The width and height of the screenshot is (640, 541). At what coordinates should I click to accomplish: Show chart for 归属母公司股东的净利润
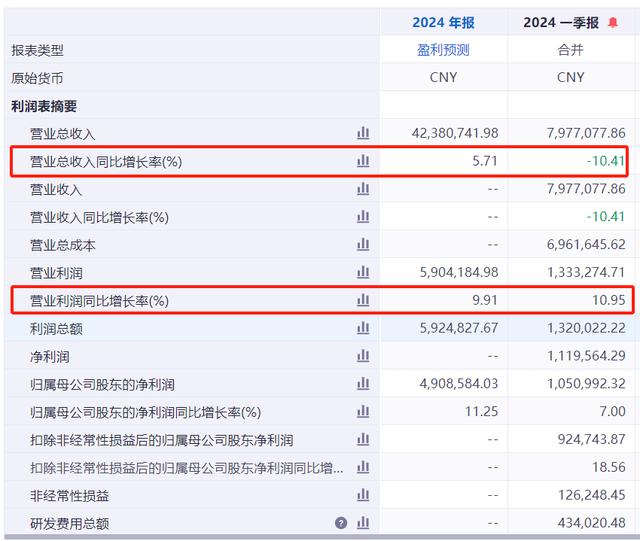[363, 384]
